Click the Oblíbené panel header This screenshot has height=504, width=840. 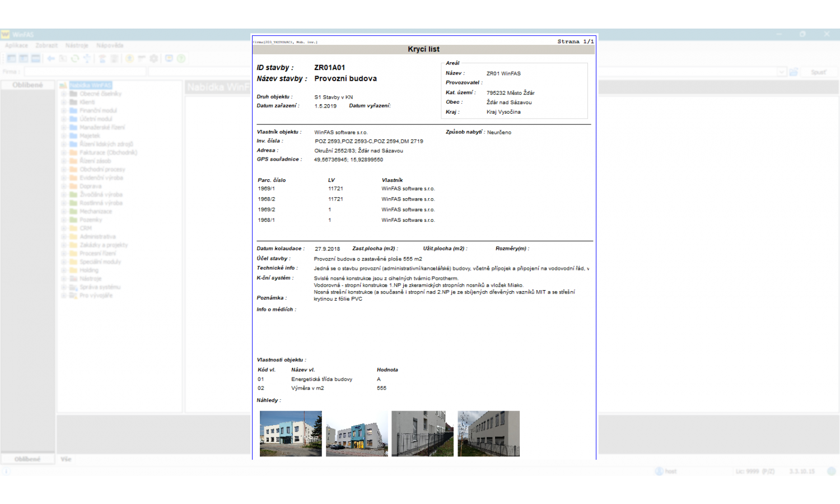coord(27,85)
